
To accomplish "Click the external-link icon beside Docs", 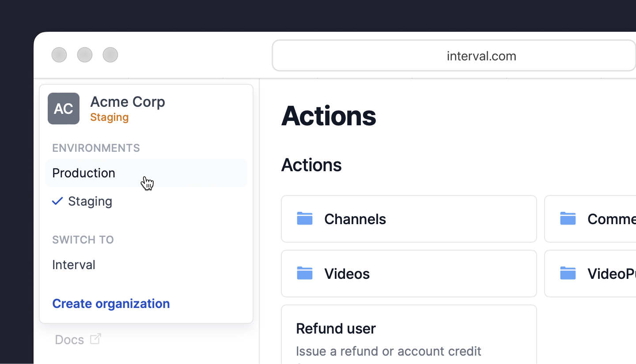I will click(x=95, y=339).
